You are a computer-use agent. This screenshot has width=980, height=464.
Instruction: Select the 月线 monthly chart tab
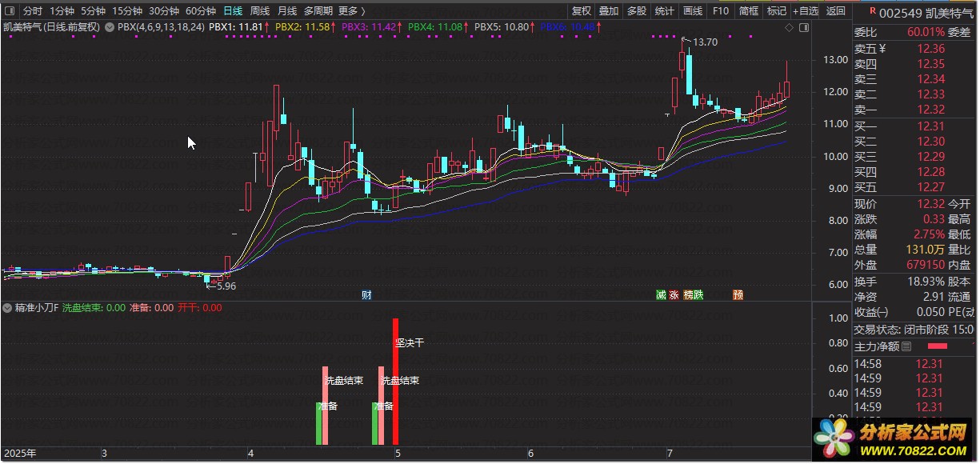coord(286,11)
